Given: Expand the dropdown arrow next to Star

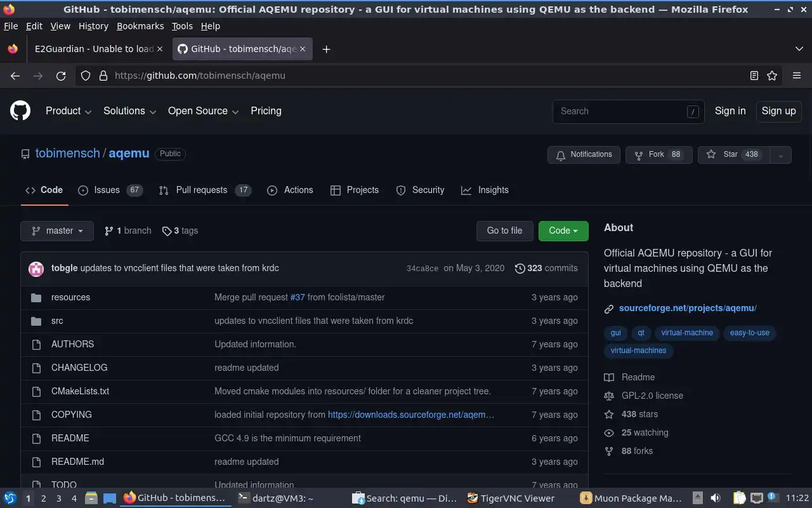Looking at the screenshot, I should point(781,155).
